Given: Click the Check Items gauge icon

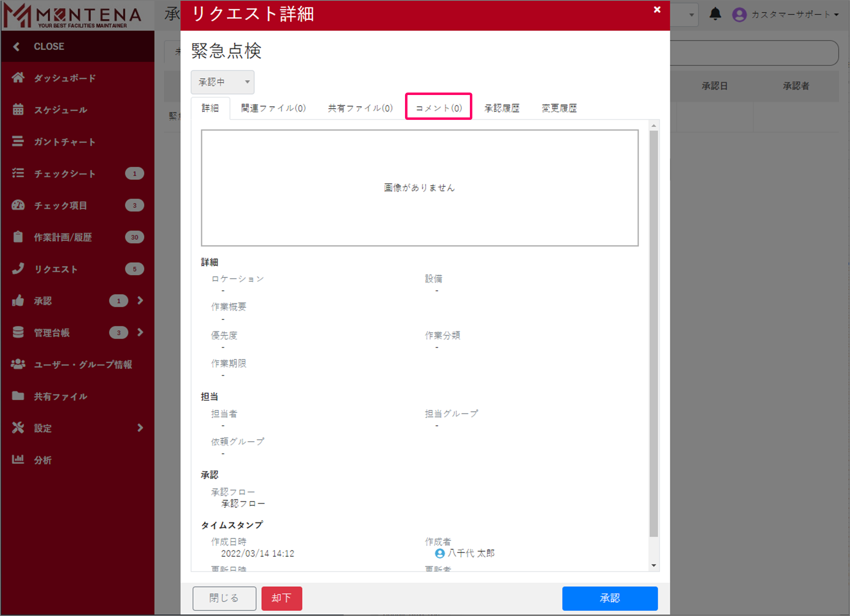Looking at the screenshot, I should click(18, 205).
